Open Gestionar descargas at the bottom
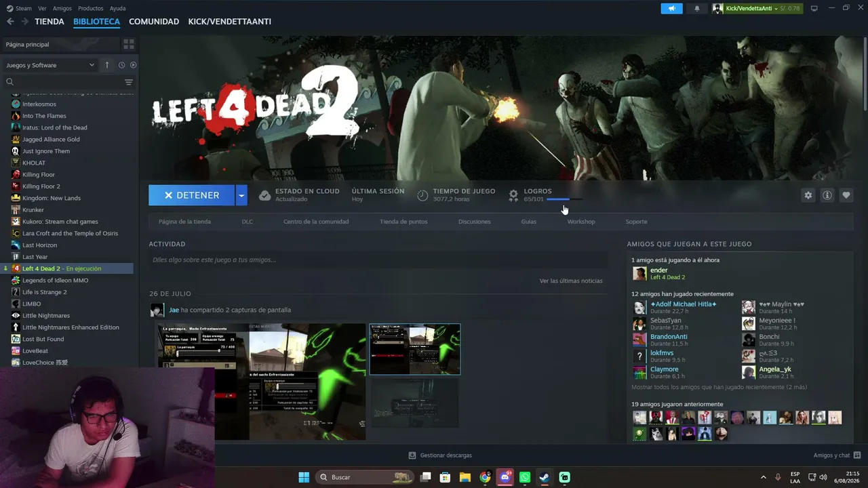868x488 pixels. tap(439, 455)
